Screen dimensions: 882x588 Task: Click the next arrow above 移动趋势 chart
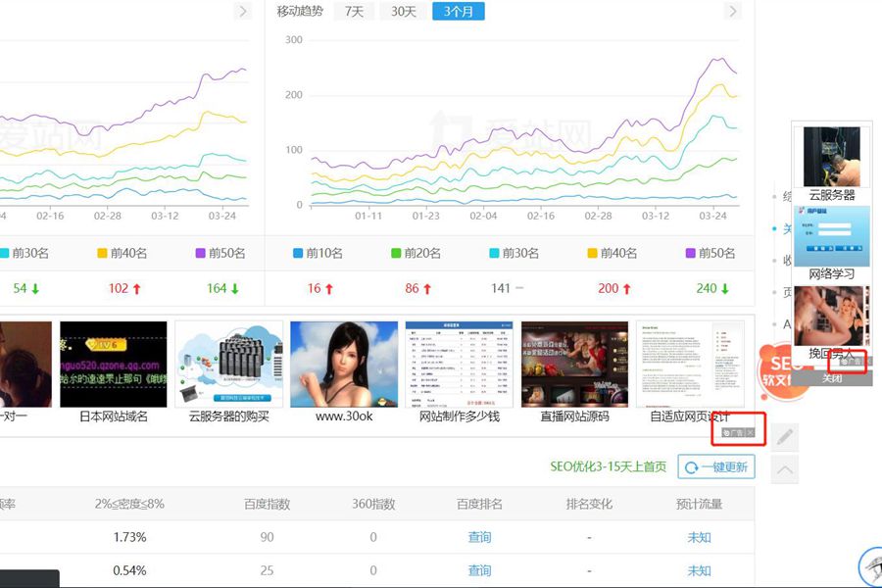tap(732, 11)
